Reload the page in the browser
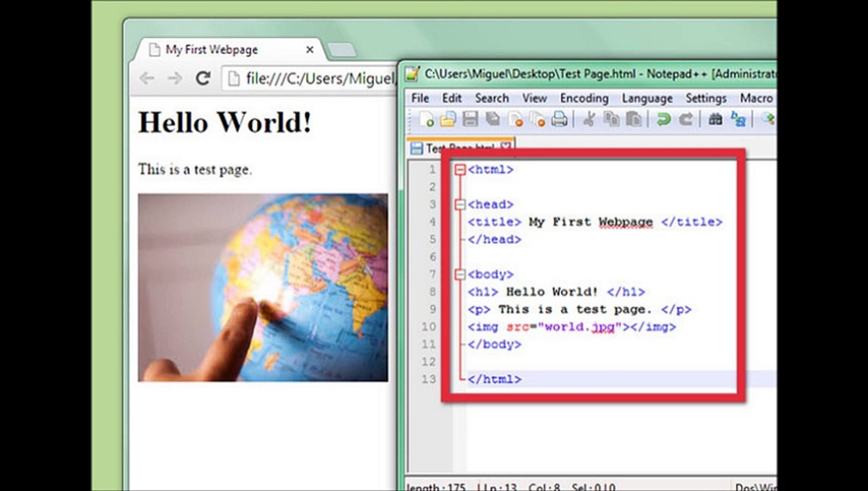Viewport: 868px width, 491px height. click(203, 78)
